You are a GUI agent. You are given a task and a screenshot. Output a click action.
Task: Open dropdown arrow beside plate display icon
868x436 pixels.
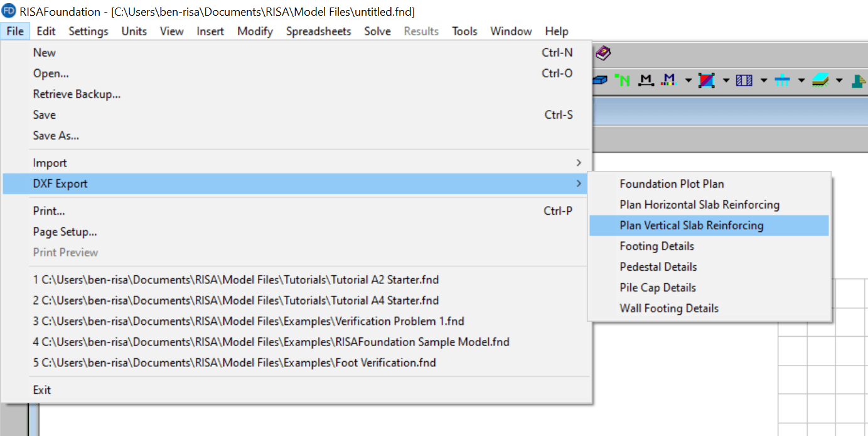click(726, 80)
